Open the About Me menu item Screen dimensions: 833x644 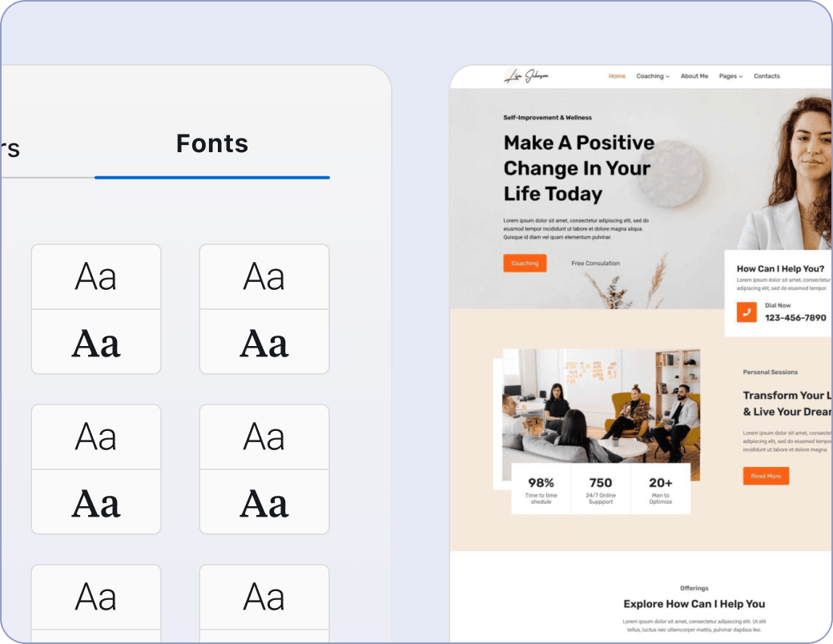694,76
